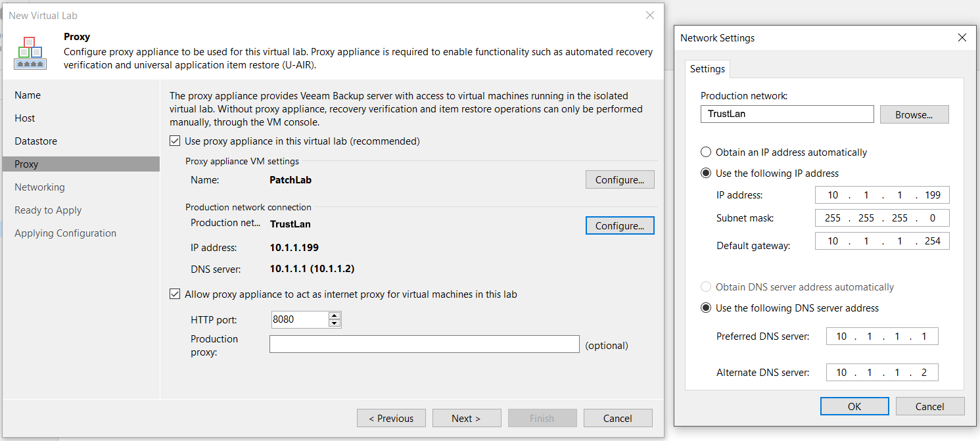Go to the Name wizard step
This screenshot has height=441, width=980.
pyautogui.click(x=28, y=95)
